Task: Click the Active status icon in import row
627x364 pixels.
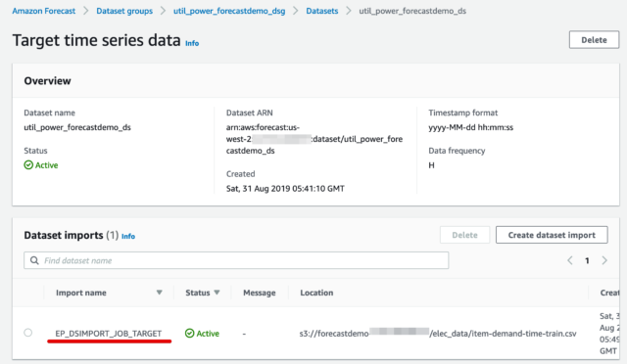Action: (x=189, y=334)
